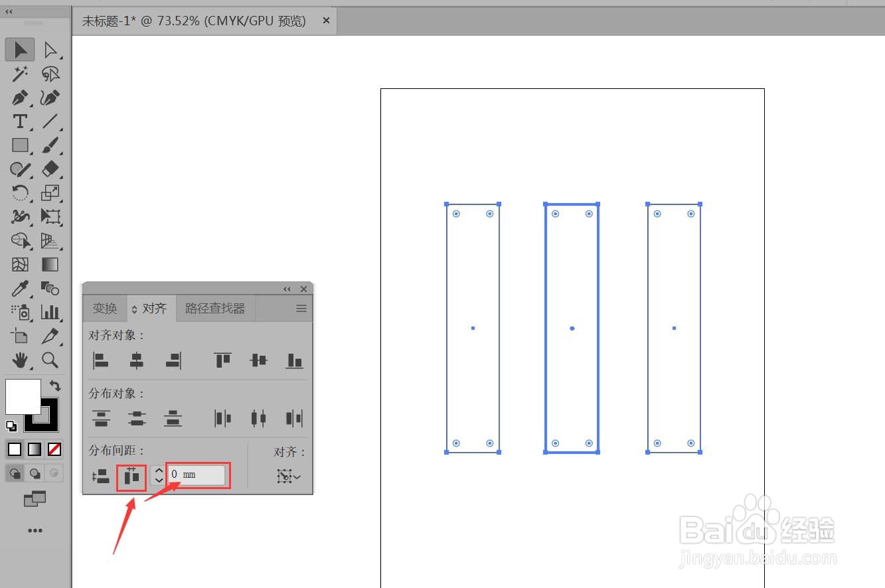This screenshot has height=588, width=885.
Task: Click the vertical distribute space button
Action: (100, 477)
